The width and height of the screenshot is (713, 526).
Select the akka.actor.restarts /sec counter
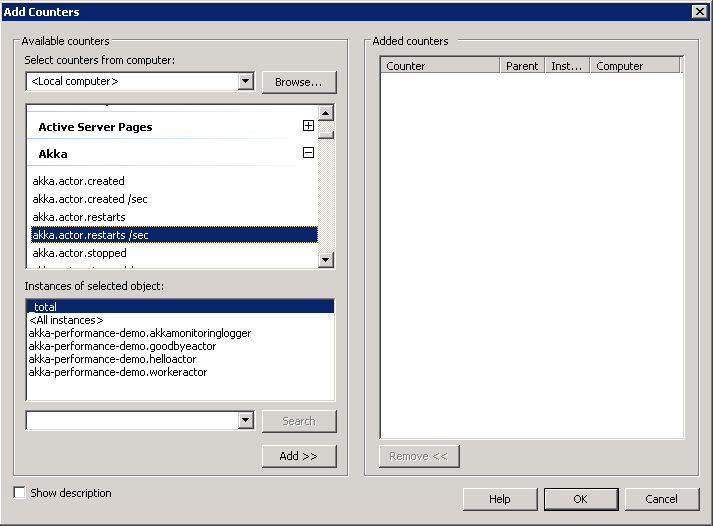[174, 235]
